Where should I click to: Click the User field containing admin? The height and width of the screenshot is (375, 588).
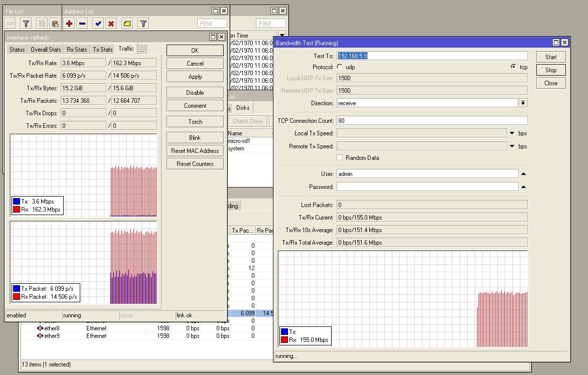[x=427, y=174]
